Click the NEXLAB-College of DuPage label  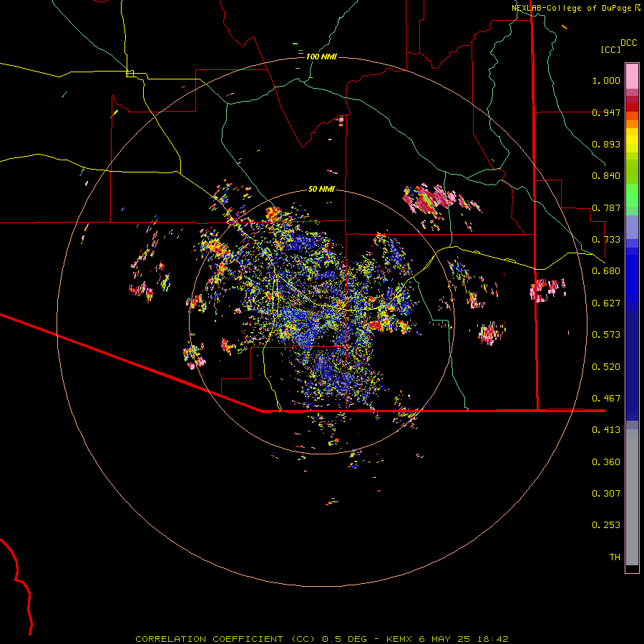pos(571,8)
